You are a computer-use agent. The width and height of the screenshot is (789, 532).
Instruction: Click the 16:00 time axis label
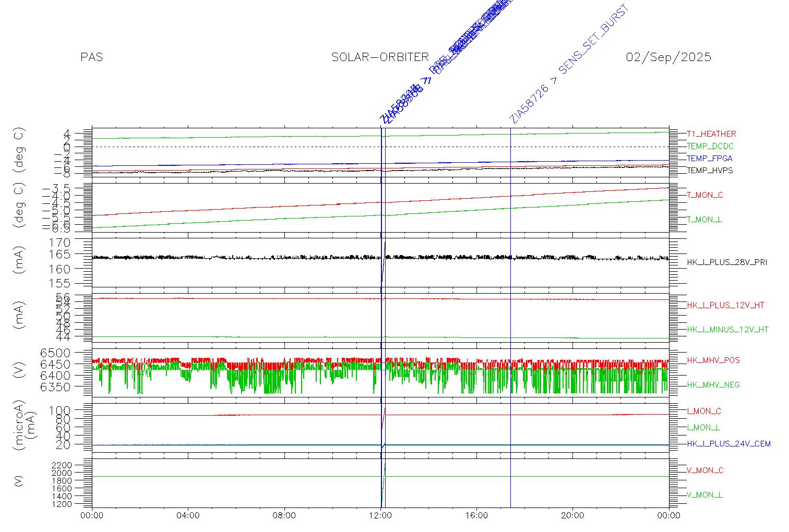(x=476, y=516)
